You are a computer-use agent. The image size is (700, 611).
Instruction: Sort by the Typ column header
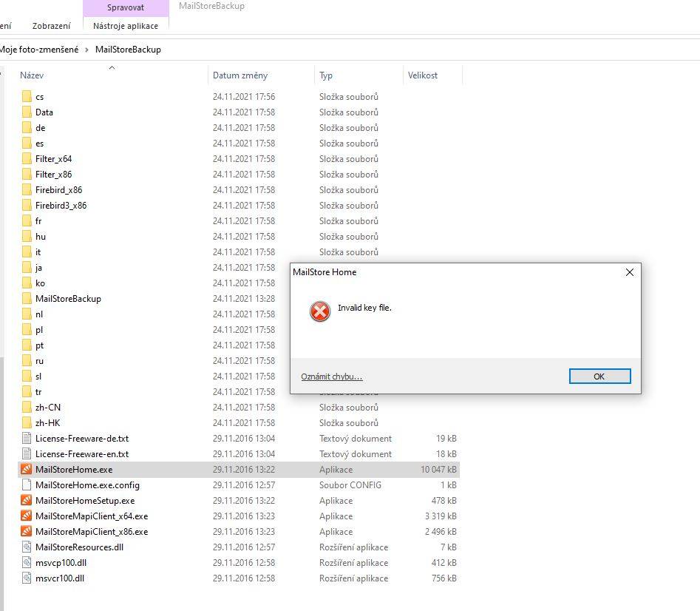coord(326,75)
